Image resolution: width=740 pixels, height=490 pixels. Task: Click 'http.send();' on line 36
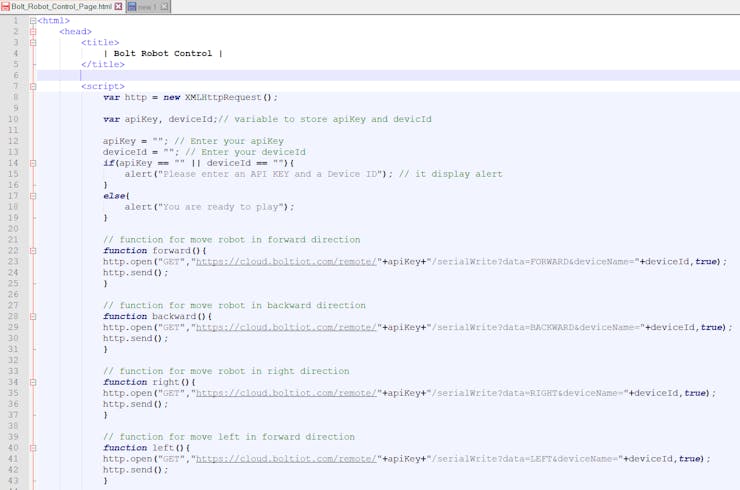[x=135, y=404]
